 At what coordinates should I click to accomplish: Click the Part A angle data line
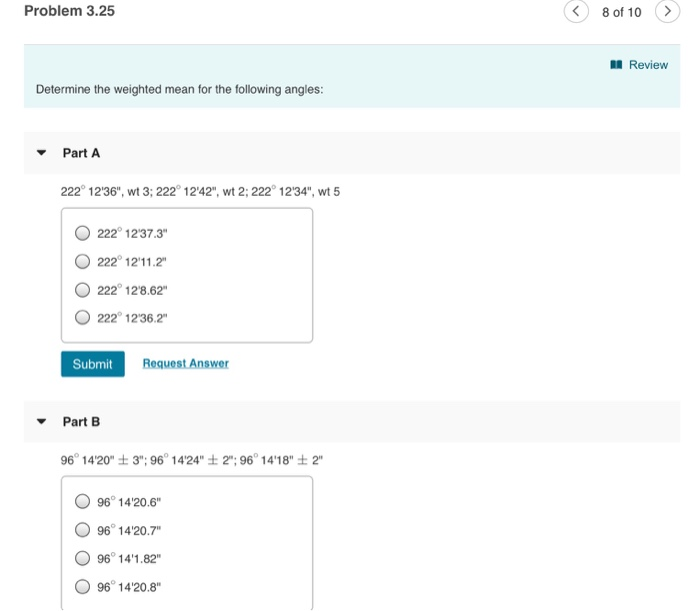[x=200, y=191]
